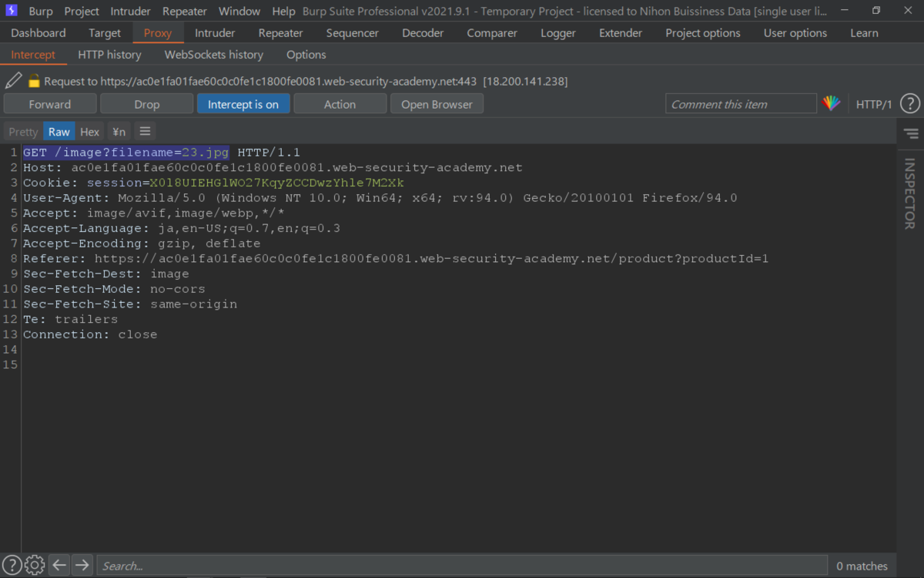Switch to the Logger tab
This screenshot has height=578, width=924.
pos(558,33)
